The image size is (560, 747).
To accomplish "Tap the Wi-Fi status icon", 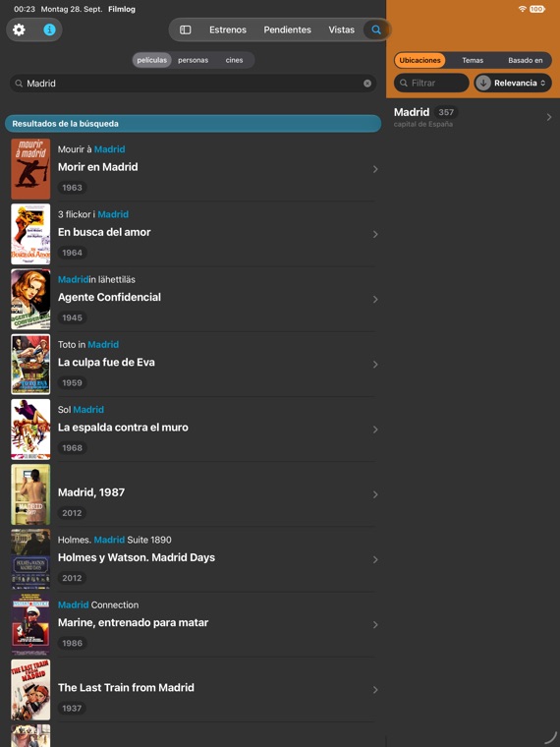I will tap(523, 9).
